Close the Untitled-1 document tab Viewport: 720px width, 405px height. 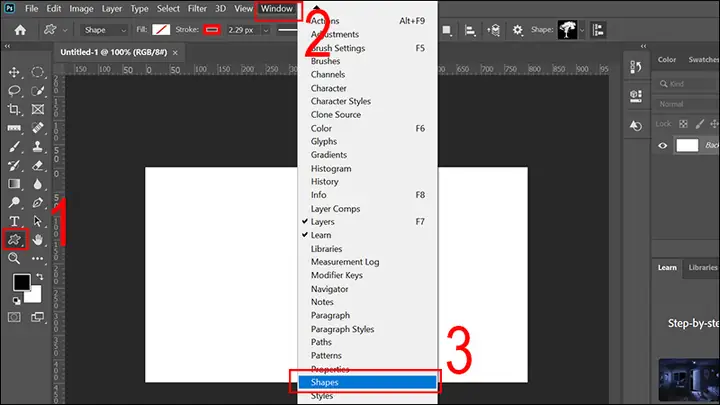point(175,53)
